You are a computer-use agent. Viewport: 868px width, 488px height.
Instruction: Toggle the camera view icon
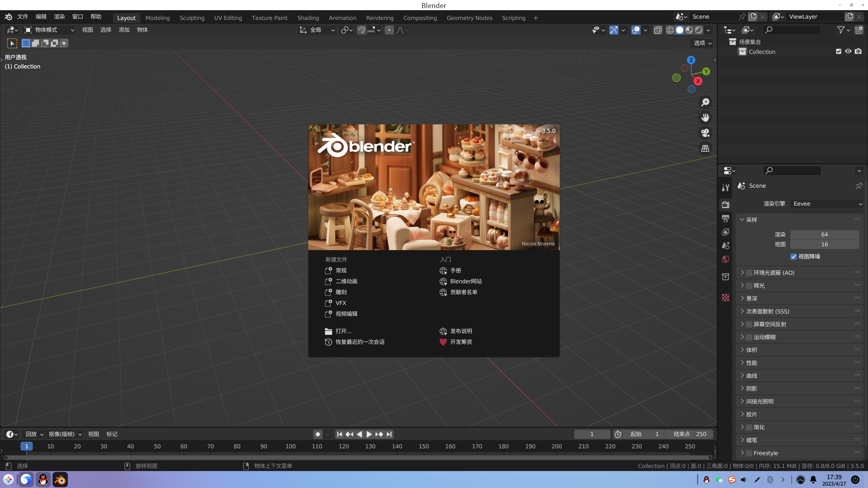tap(705, 133)
